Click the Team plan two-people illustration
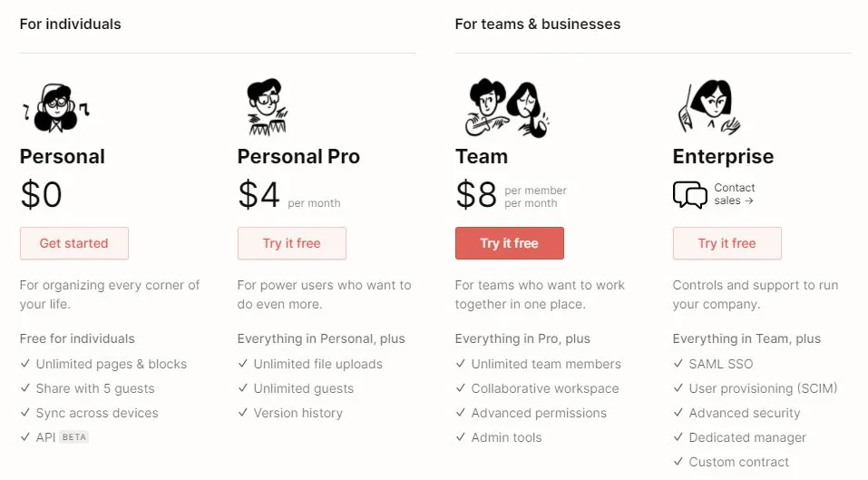The height and width of the screenshot is (480, 868). [x=506, y=108]
